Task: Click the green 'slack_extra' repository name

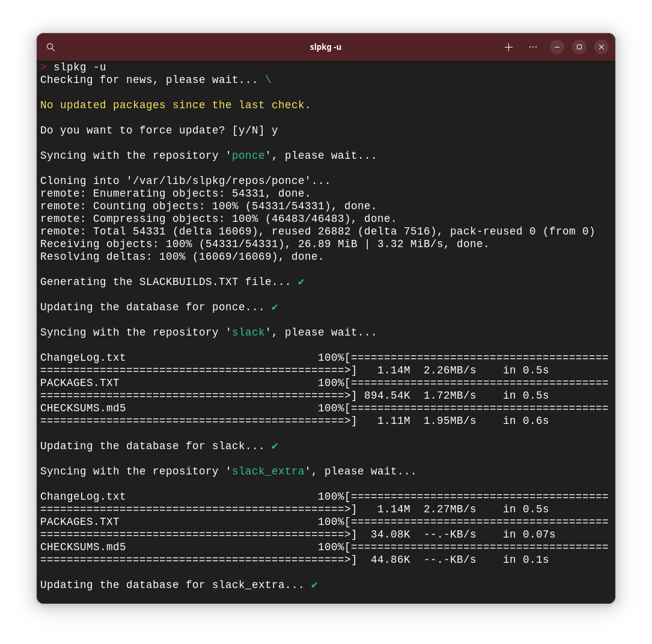Action: pyautogui.click(x=268, y=471)
